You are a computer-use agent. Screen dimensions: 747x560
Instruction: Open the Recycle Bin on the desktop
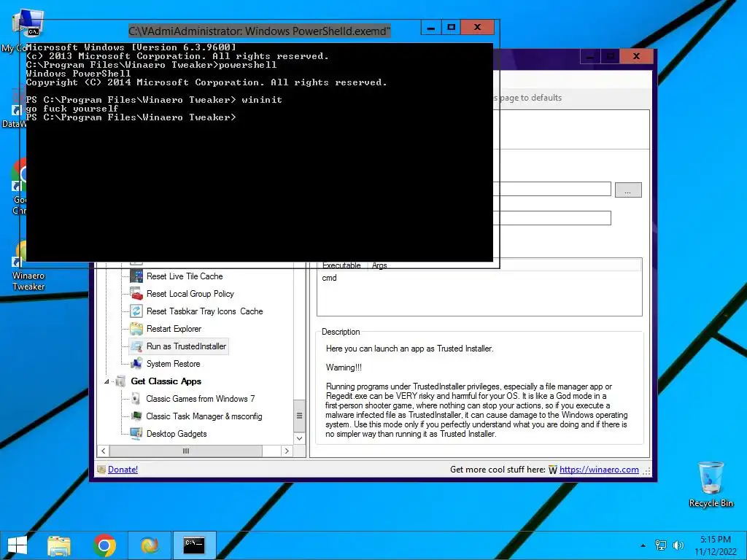[x=711, y=484]
